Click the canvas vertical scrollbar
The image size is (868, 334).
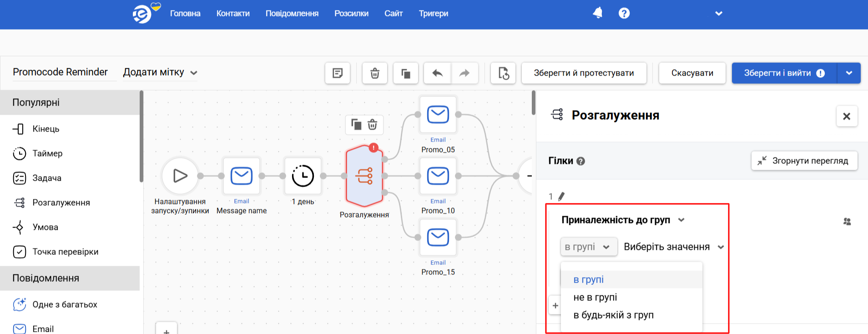pyautogui.click(x=534, y=103)
